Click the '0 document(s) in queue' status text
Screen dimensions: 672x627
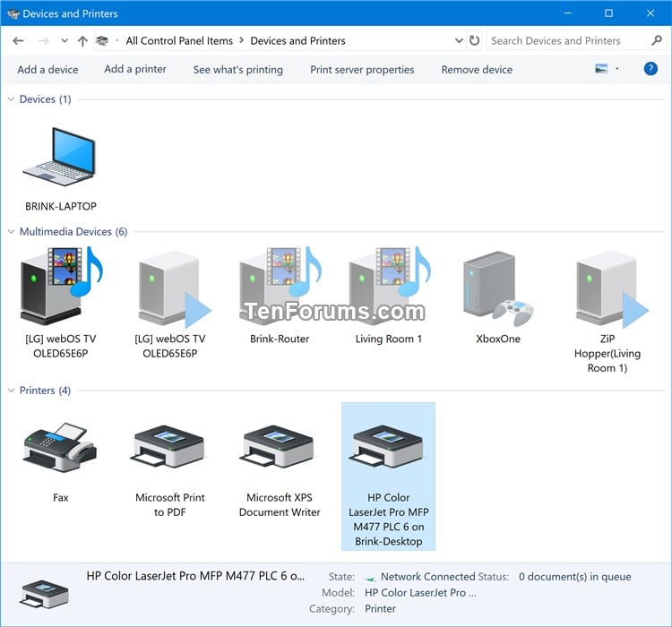tap(574, 577)
